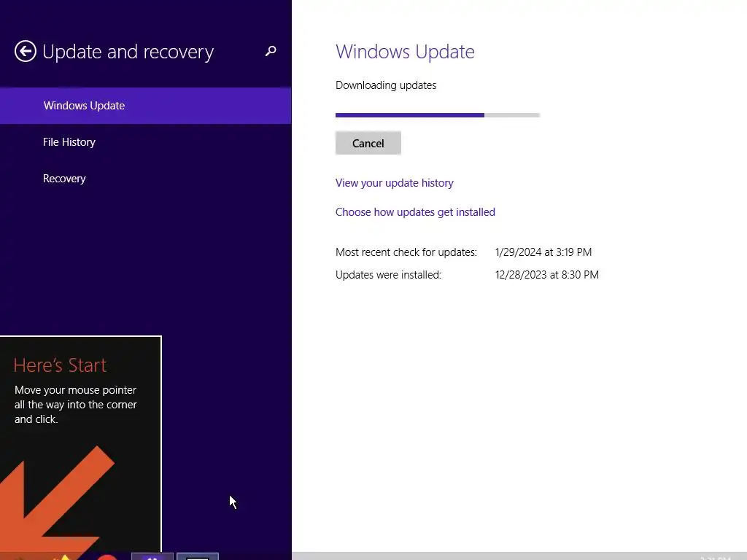The height and width of the screenshot is (560, 747).
Task: Click the "Here's Start" tip heading
Action: (60, 365)
